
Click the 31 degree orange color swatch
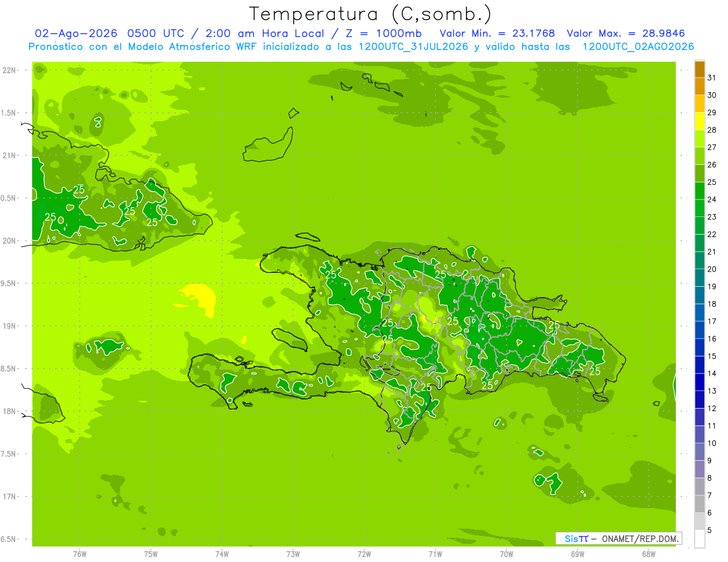click(x=699, y=70)
